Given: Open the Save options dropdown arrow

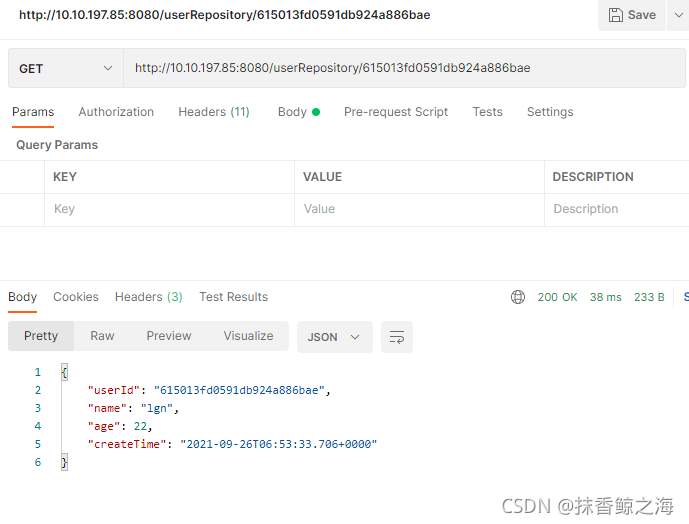Looking at the screenshot, I should (678, 15).
